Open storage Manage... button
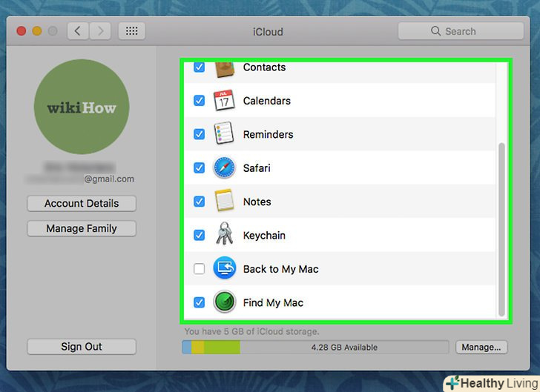The image size is (540, 392). click(481, 347)
